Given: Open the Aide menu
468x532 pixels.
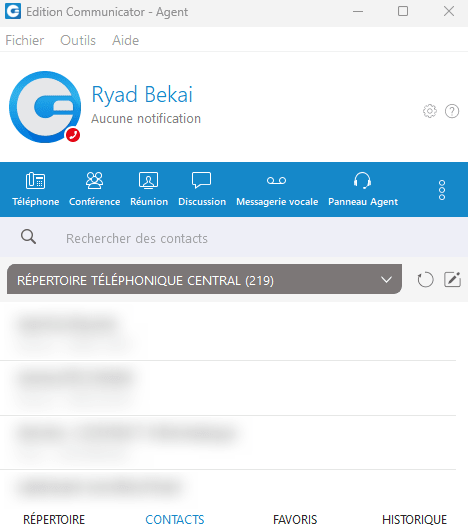Looking at the screenshot, I should (x=126, y=40).
